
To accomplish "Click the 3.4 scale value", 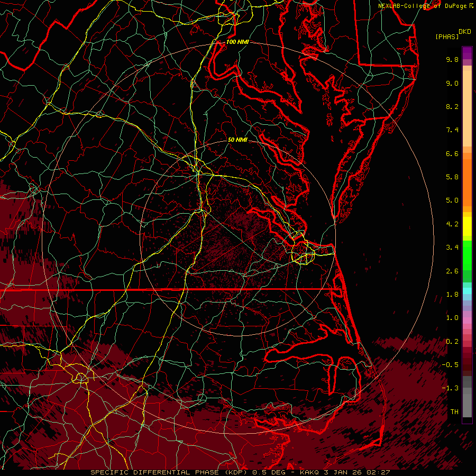I will coord(452,248).
